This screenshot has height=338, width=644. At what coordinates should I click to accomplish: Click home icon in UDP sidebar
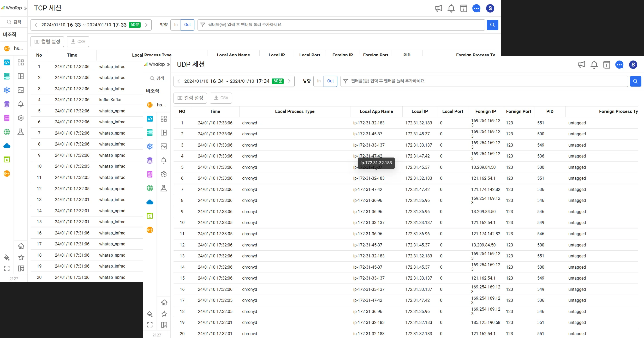tap(164, 302)
